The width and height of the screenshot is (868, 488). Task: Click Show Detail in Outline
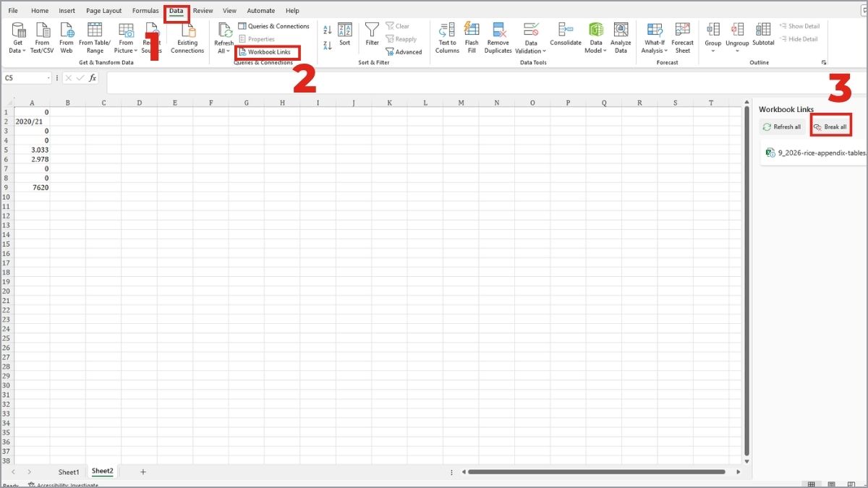[x=799, y=26]
